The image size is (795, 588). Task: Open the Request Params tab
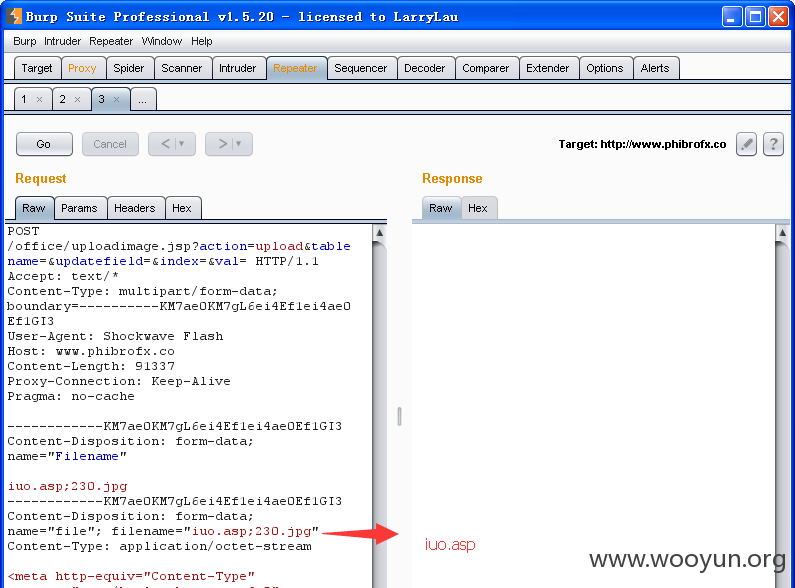tap(79, 208)
